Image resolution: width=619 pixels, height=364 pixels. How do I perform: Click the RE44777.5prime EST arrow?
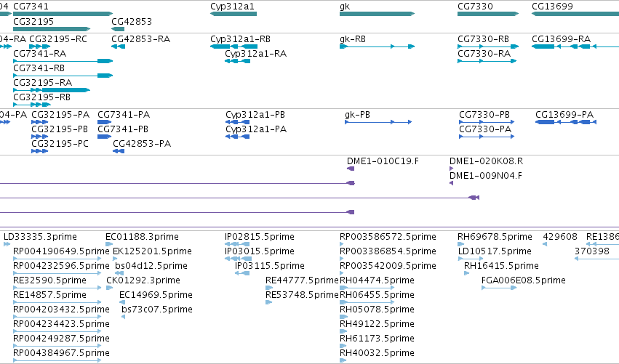(269, 288)
